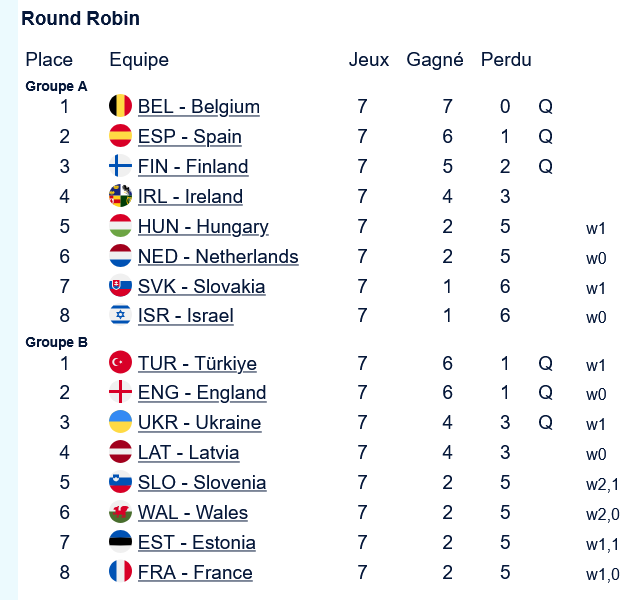Screen dimensions: 634x600
Task: Open the NED - Netherlands team link
Action: coord(218,256)
